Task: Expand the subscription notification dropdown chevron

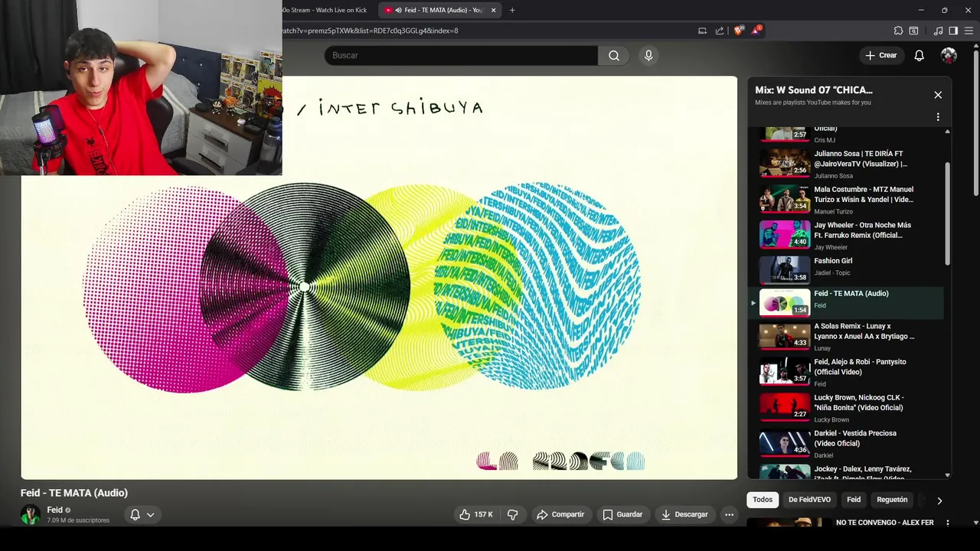Action: tap(151, 514)
